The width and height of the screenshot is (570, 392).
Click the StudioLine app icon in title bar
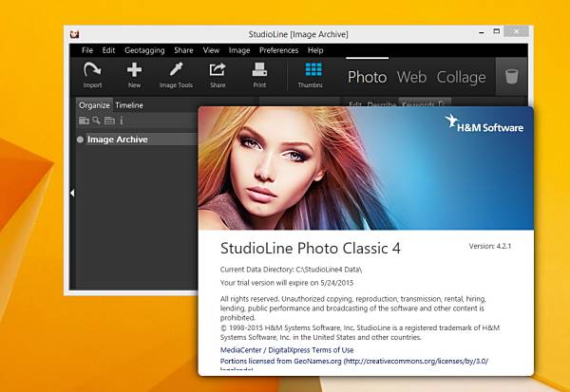coord(75,34)
